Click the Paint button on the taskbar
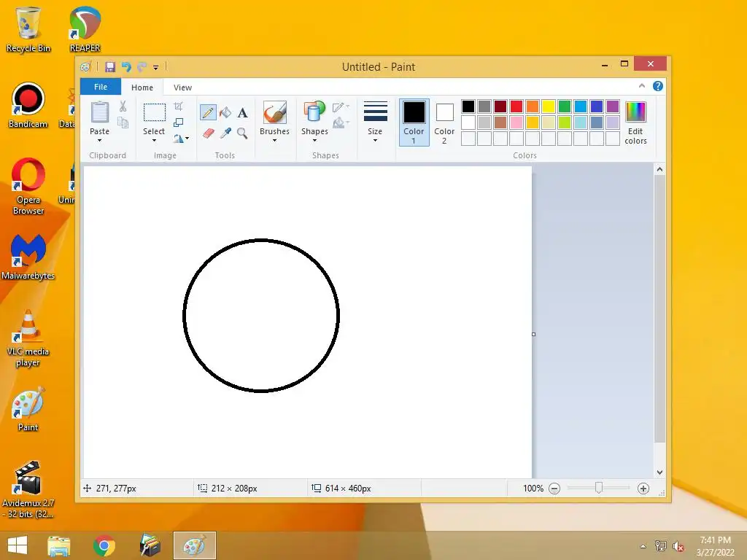Image resolution: width=747 pixels, height=560 pixels. click(x=195, y=545)
